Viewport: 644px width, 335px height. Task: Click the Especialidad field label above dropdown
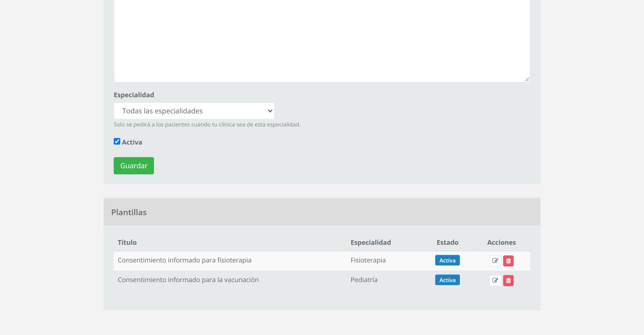point(134,95)
